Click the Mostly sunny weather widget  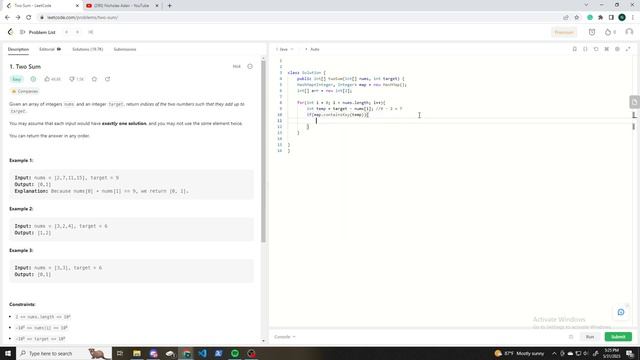pyautogui.click(x=519, y=353)
